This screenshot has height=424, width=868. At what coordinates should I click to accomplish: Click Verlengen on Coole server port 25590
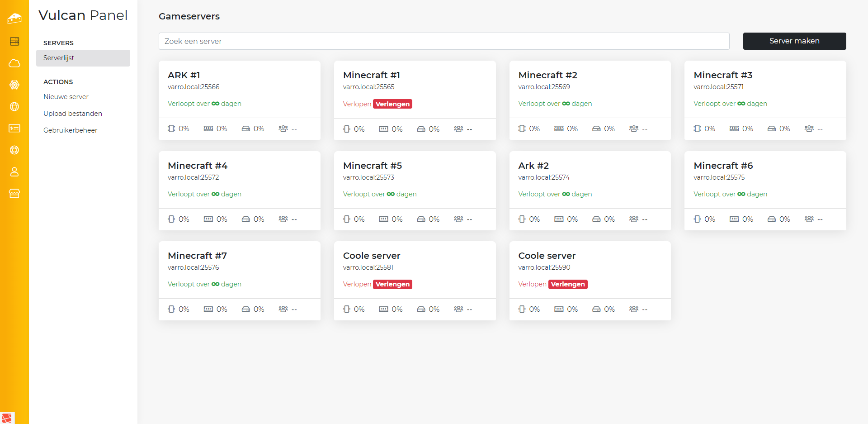click(568, 284)
